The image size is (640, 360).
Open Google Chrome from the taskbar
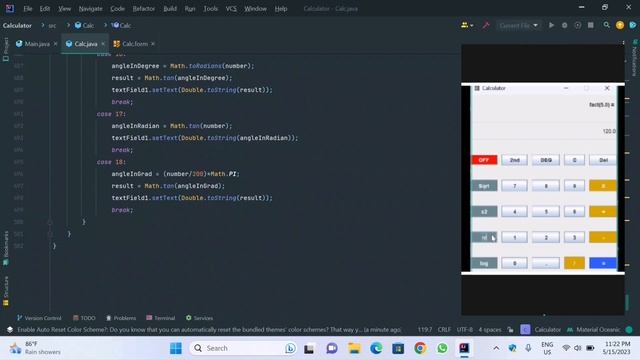(x=420, y=348)
